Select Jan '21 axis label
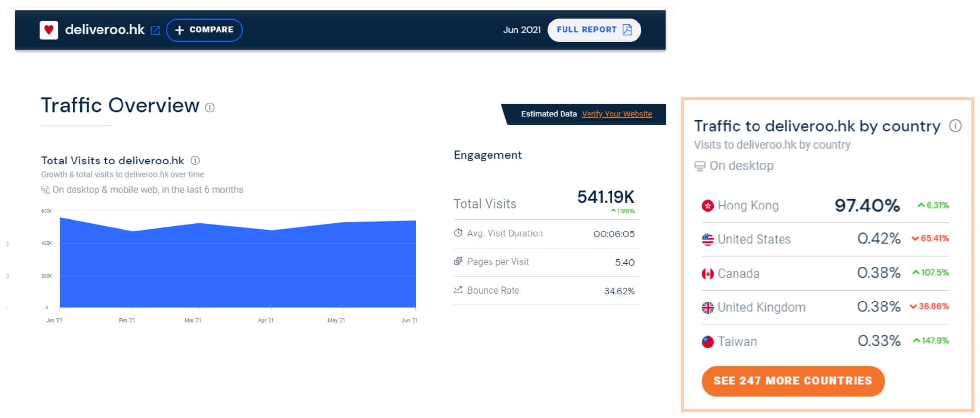The height and width of the screenshot is (418, 980). click(54, 320)
